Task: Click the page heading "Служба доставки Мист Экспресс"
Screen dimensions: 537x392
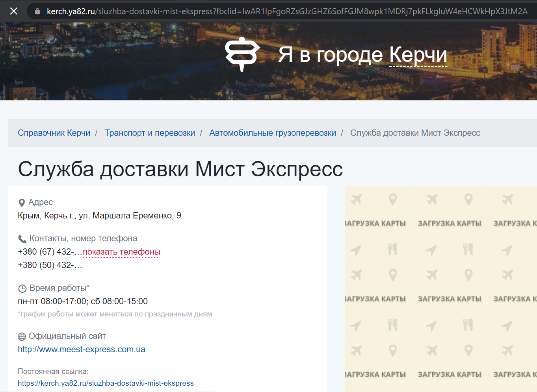Action: coord(180,169)
